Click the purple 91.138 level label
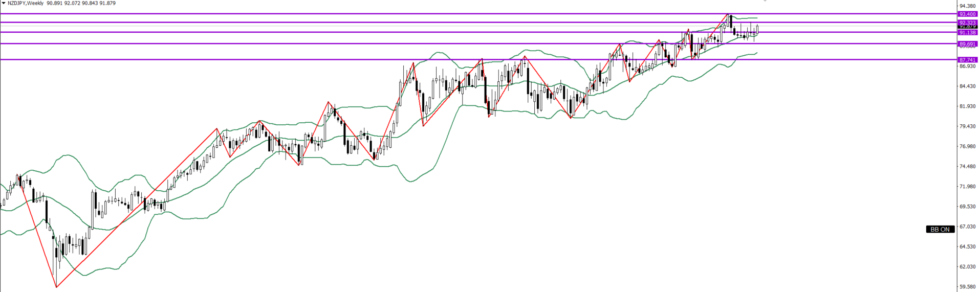Image resolution: width=980 pixels, height=292 pixels. click(x=967, y=33)
